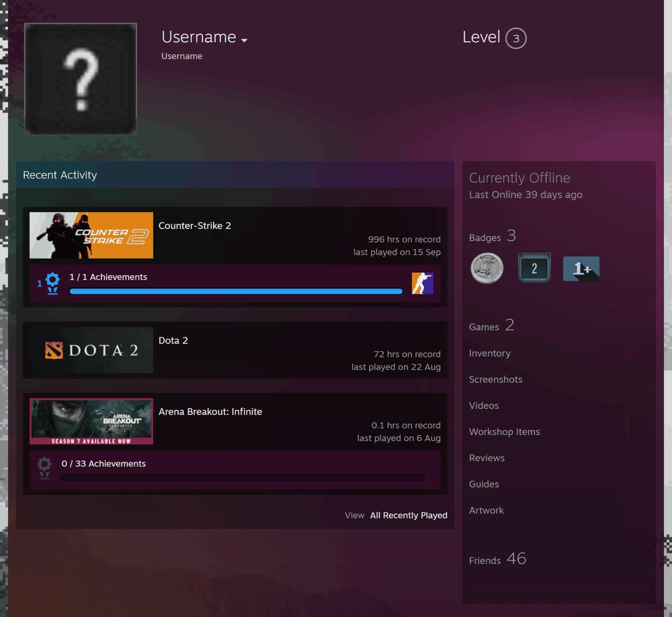Open the 1+ game collector badge
672x617 pixels.
click(581, 269)
